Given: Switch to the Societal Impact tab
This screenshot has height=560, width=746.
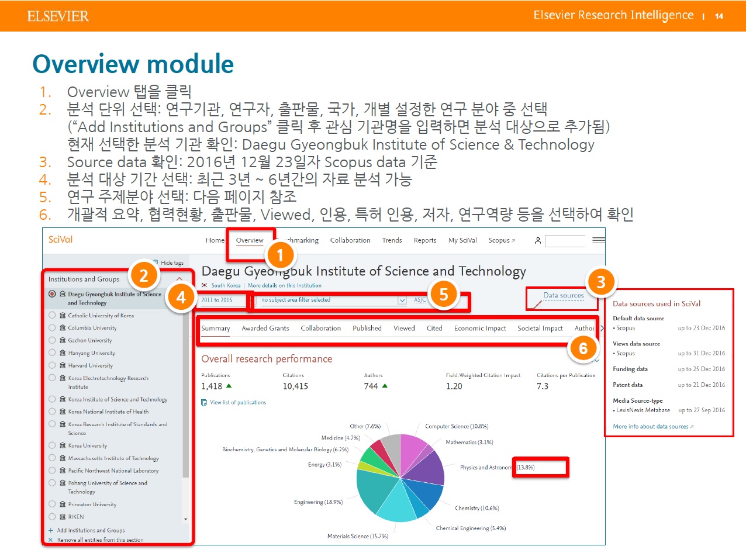Looking at the screenshot, I should coord(540,329).
